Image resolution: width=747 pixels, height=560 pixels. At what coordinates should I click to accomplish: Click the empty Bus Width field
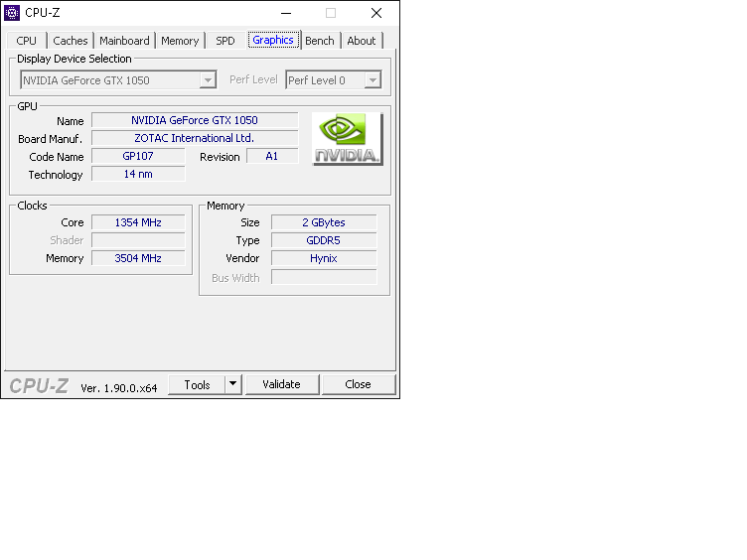(x=324, y=277)
